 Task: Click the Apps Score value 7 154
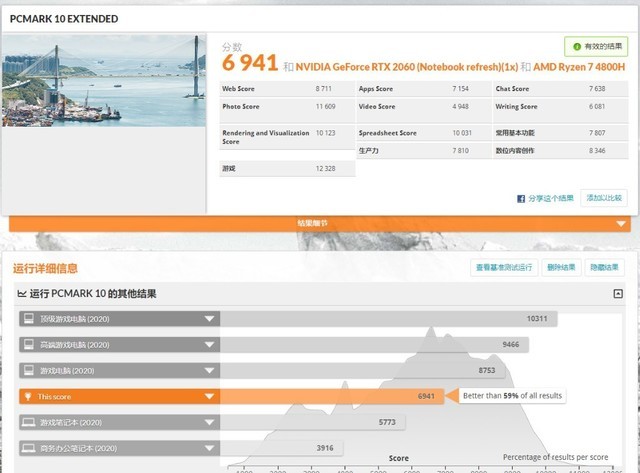[x=460, y=89]
